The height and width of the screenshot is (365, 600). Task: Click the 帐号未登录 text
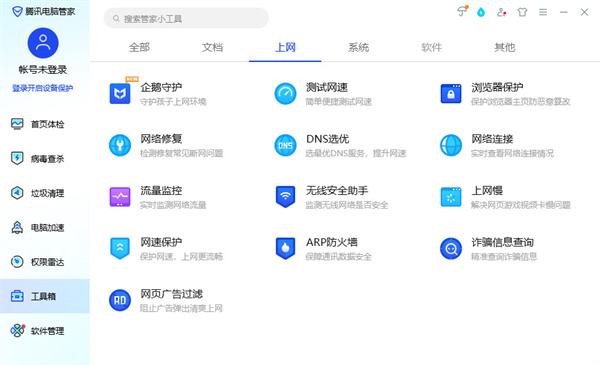43,70
